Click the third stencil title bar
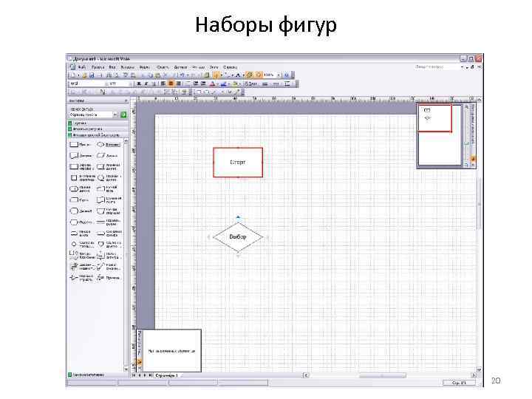Viewport: 532px width, 399px height. coord(98,134)
